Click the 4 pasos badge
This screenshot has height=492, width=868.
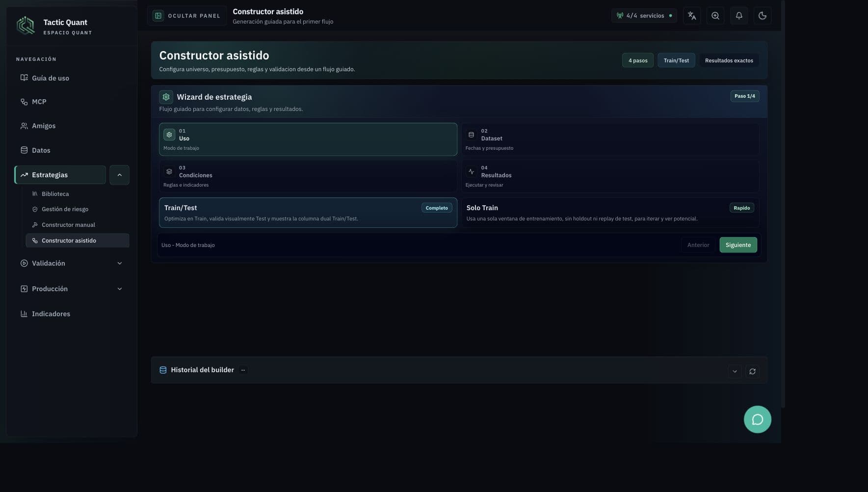[x=638, y=60]
